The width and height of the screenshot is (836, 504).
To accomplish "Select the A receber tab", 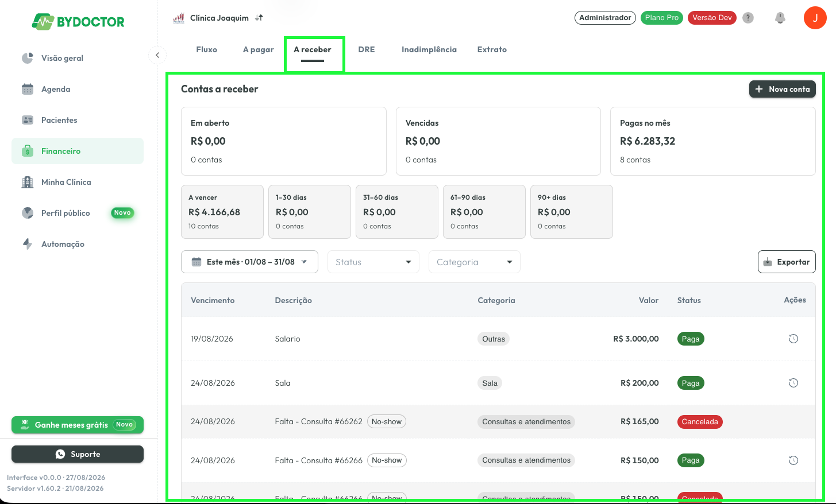I will (x=313, y=49).
